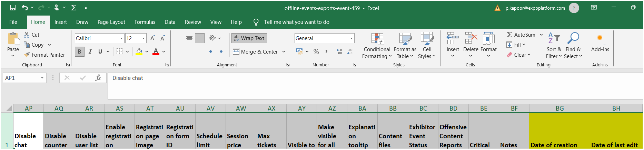Toggle Center horizontal alignment
This screenshot has width=644, height=150.
click(189, 51)
